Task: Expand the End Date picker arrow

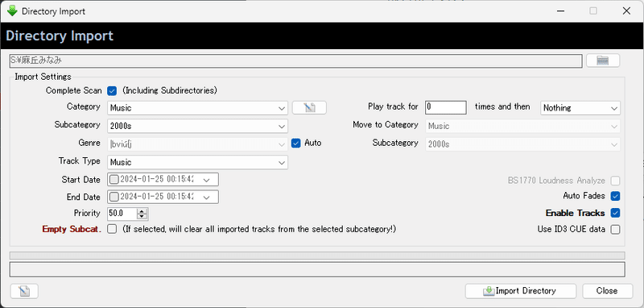Action: click(x=206, y=197)
